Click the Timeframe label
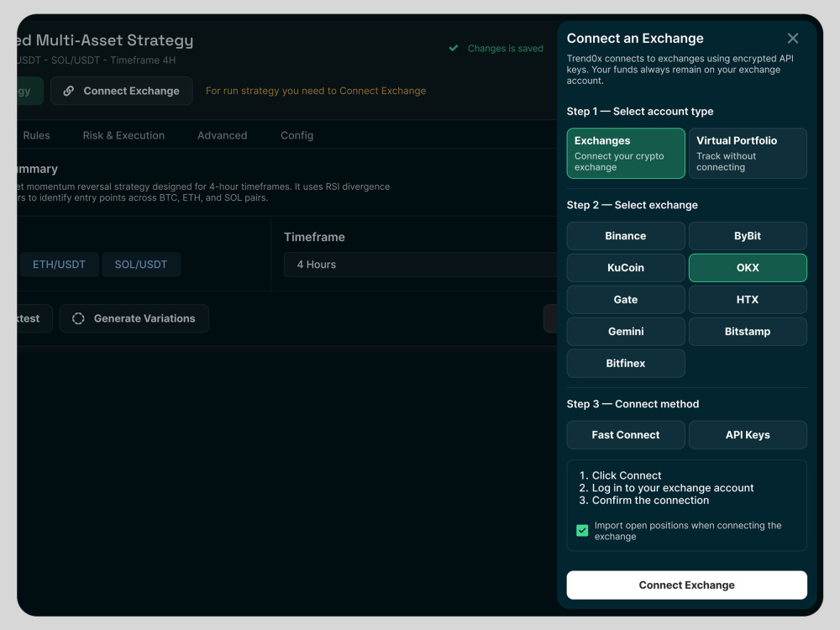 point(314,237)
